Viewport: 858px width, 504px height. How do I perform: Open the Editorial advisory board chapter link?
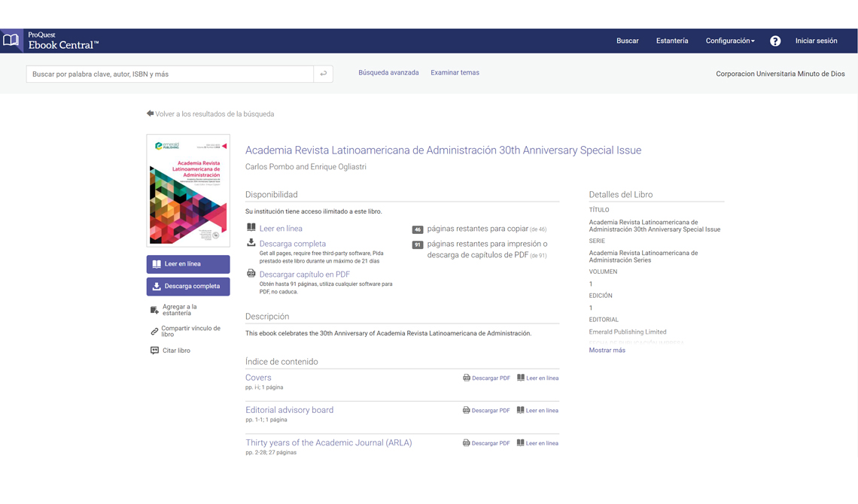click(290, 410)
